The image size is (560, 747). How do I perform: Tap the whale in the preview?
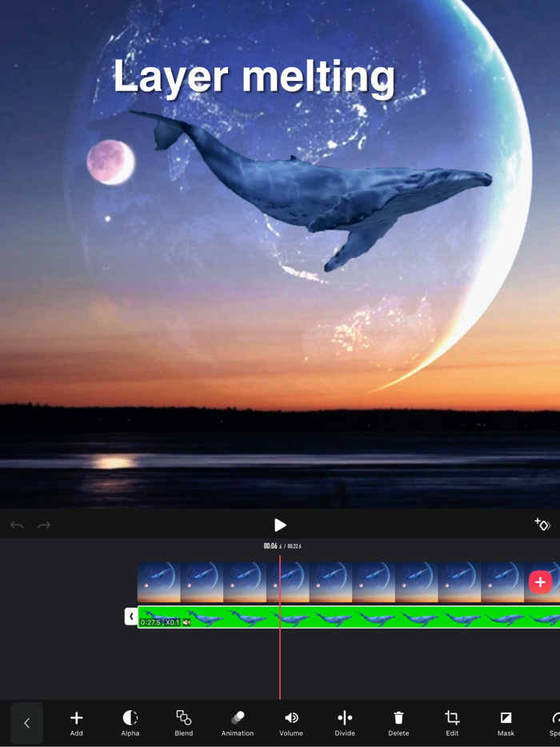[x=310, y=190]
